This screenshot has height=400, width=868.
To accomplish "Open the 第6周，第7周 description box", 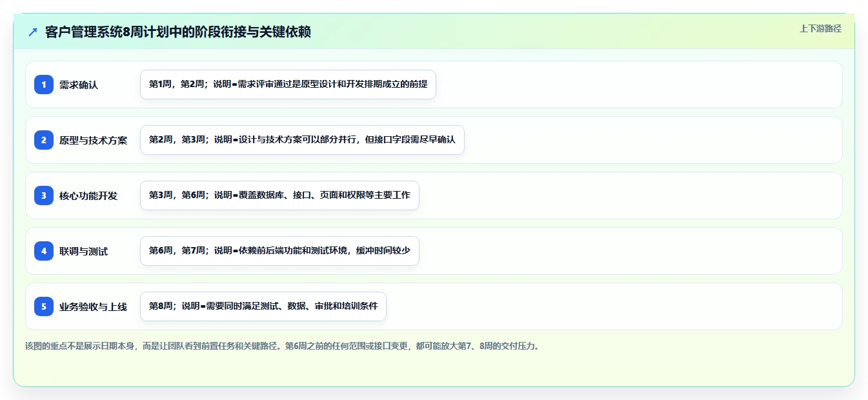I will pyautogui.click(x=279, y=251).
